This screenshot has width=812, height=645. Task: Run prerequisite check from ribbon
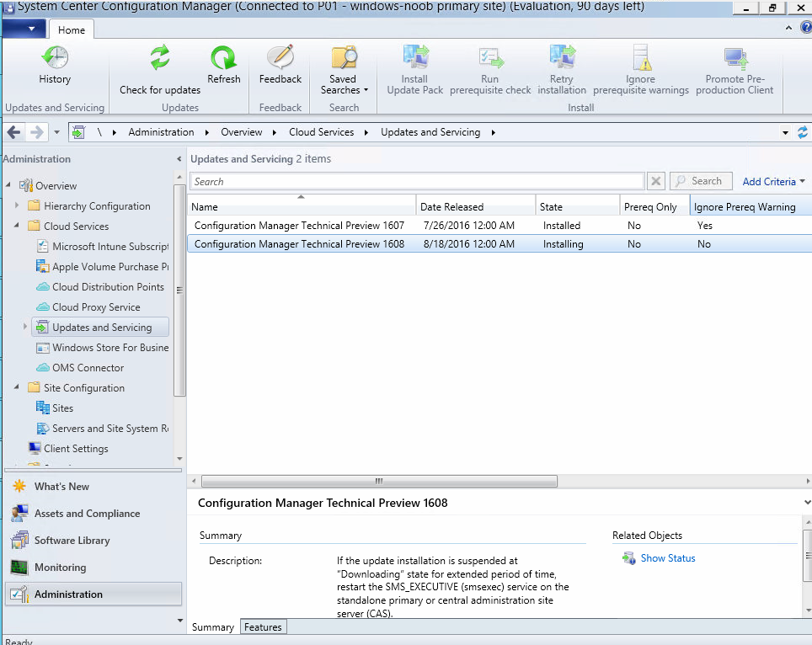[490, 70]
